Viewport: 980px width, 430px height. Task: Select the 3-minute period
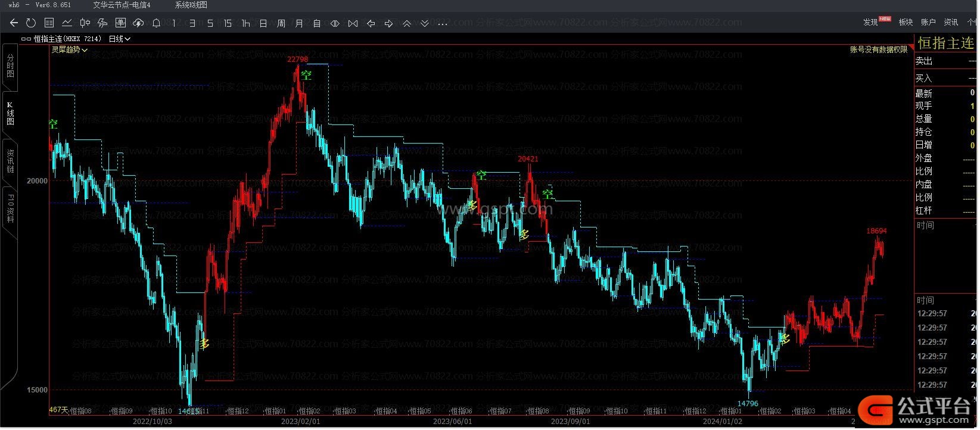[192, 23]
